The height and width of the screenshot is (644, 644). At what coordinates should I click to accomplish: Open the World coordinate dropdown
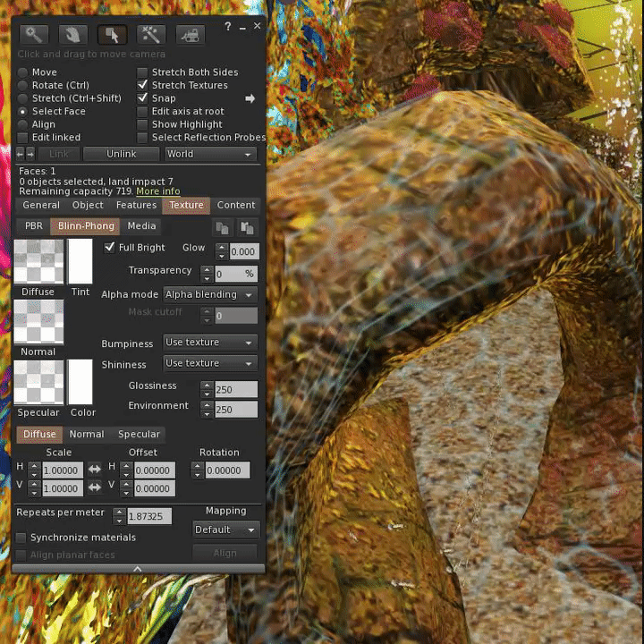210,154
